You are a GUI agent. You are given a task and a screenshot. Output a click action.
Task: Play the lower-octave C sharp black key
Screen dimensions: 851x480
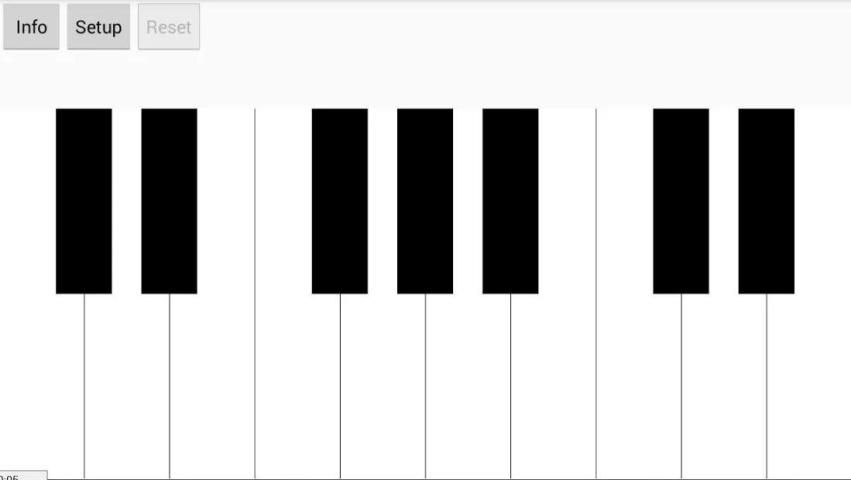pyautogui.click(x=84, y=201)
